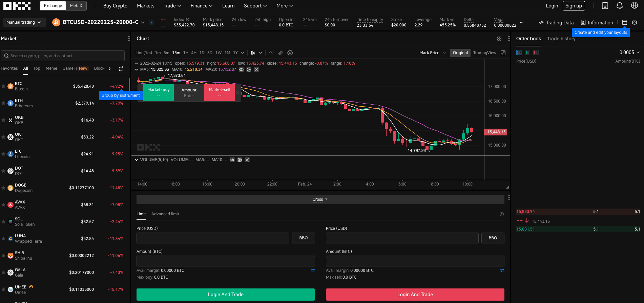The height and width of the screenshot is (303, 644).
Task: Click the green Login And Trade button
Action: (226, 295)
